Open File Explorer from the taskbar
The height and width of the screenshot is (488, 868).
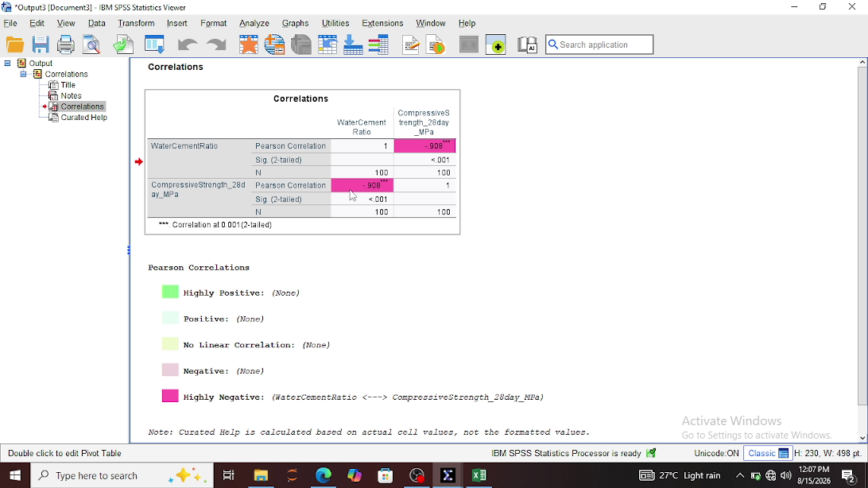(261, 475)
